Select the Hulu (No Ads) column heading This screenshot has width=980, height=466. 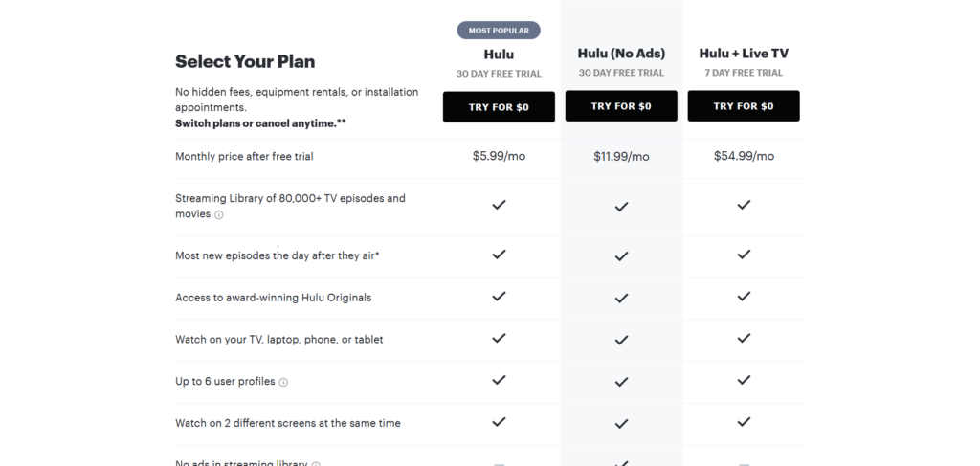pyautogui.click(x=621, y=54)
